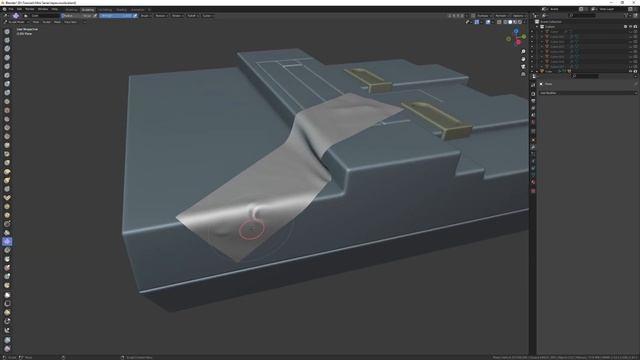Select the Pose brush tool
Viewport: 640px width, 360px height.
click(x=7, y=198)
